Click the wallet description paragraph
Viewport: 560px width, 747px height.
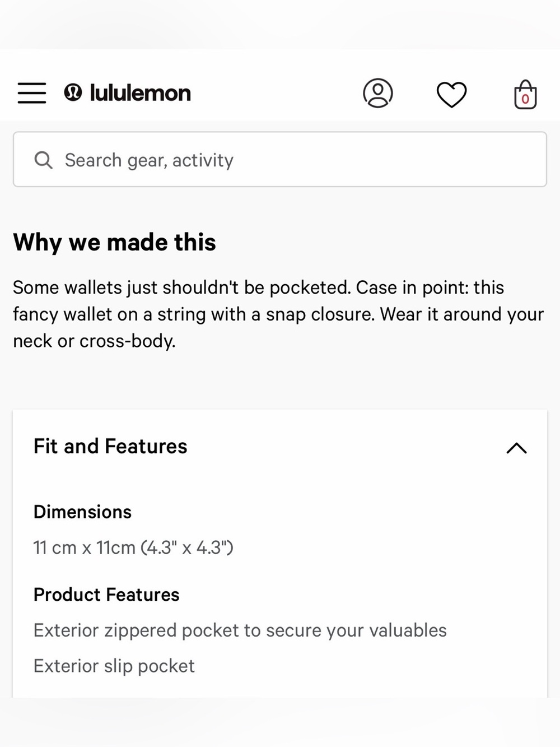tap(278, 314)
